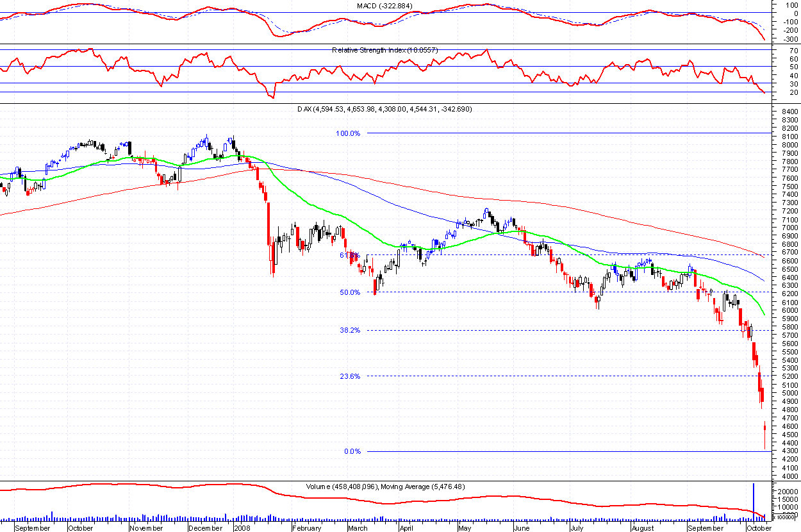801x532 pixels.
Task: Select the 70 level on the RSI axis
Action: click(x=793, y=49)
